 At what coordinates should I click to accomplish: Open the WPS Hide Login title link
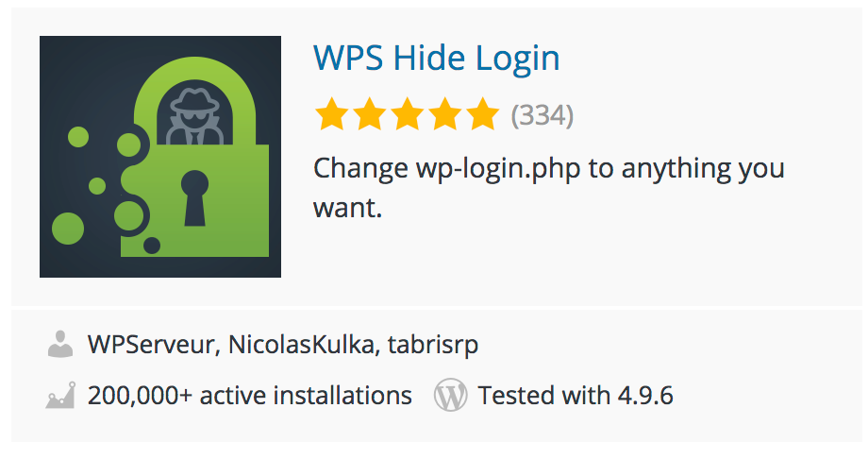pyautogui.click(x=436, y=59)
